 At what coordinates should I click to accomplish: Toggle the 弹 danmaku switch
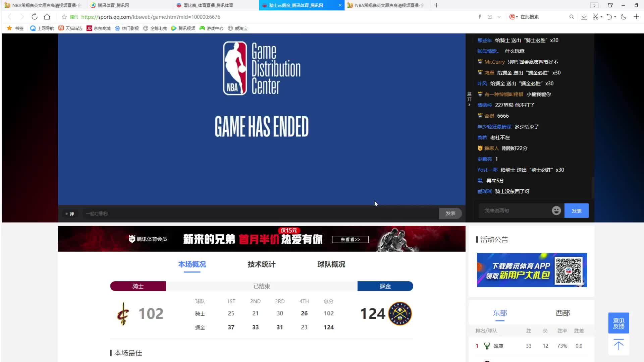[70, 214]
